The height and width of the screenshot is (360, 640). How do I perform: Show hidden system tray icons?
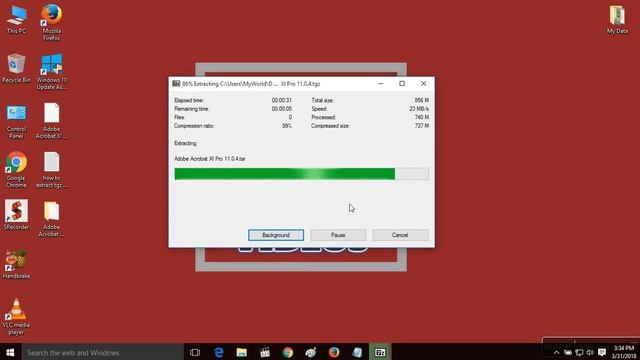click(x=556, y=353)
